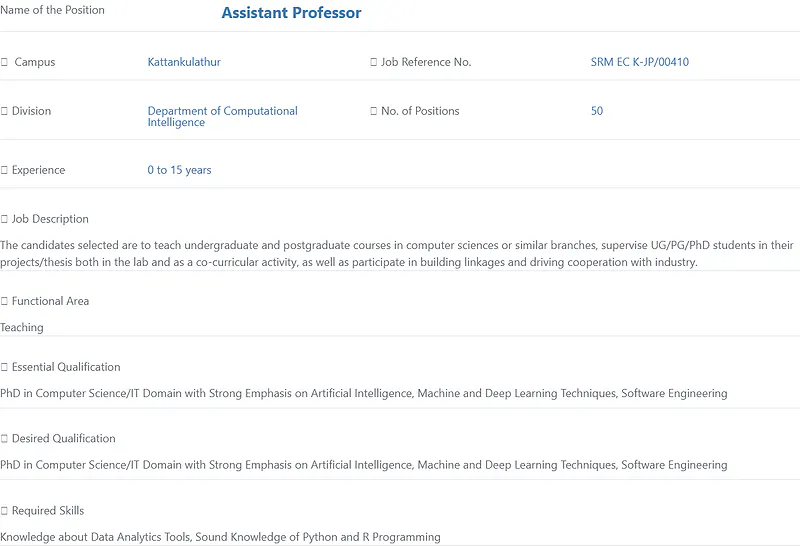800x547 pixels.
Task: Click the small icon beside Experience
Action: click(x=4, y=170)
